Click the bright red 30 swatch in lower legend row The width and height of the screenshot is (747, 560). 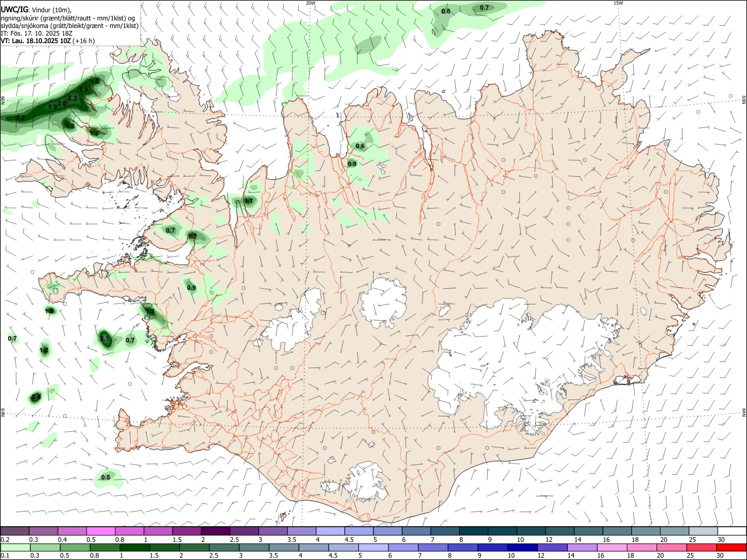point(732,548)
